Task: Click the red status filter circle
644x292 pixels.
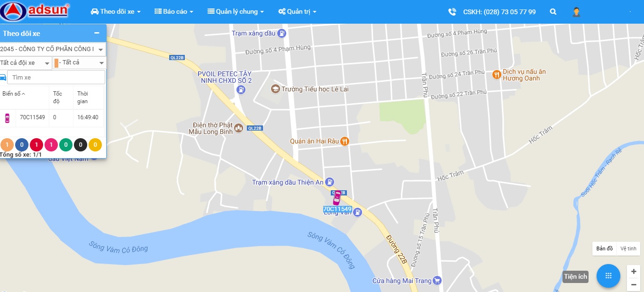Action: pos(36,145)
